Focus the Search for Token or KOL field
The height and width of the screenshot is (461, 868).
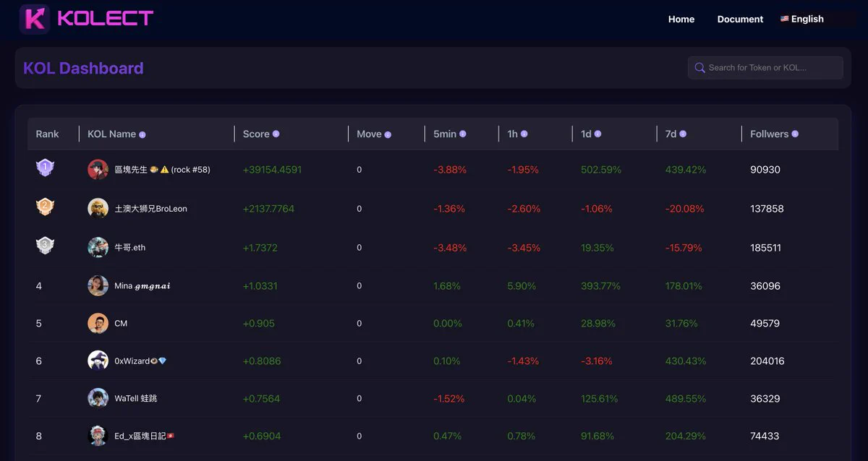765,68
